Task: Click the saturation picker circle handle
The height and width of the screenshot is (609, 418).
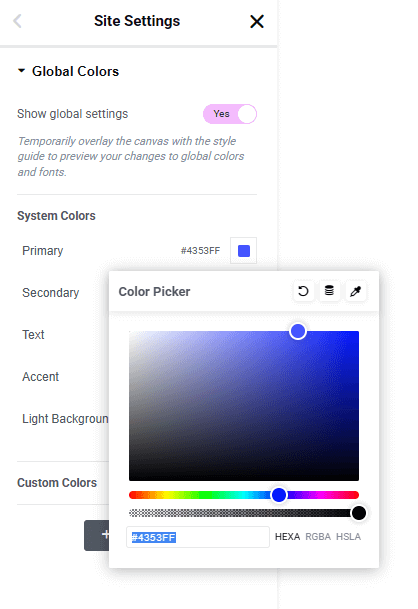Action: coord(298,331)
